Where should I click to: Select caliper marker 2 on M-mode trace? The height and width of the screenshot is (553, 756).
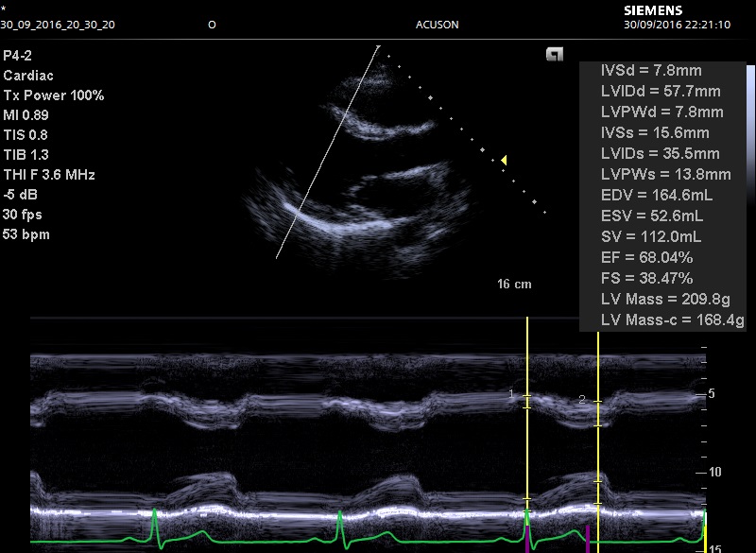coord(582,400)
